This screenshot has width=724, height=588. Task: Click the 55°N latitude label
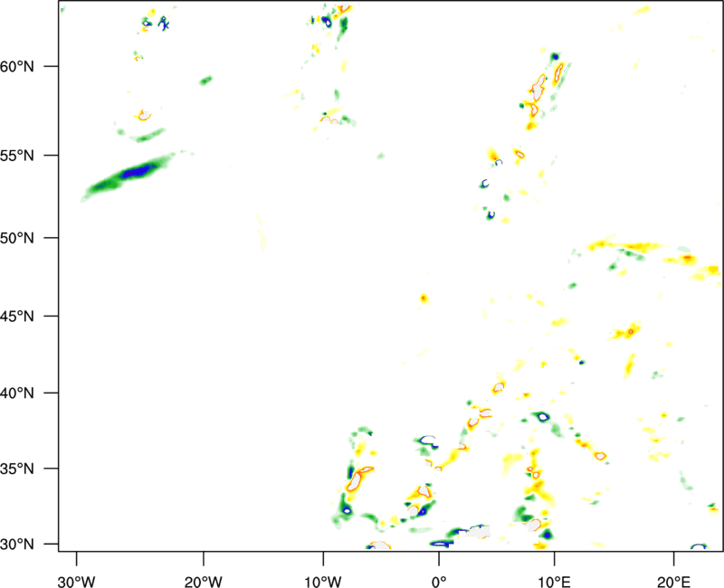tap(17, 156)
